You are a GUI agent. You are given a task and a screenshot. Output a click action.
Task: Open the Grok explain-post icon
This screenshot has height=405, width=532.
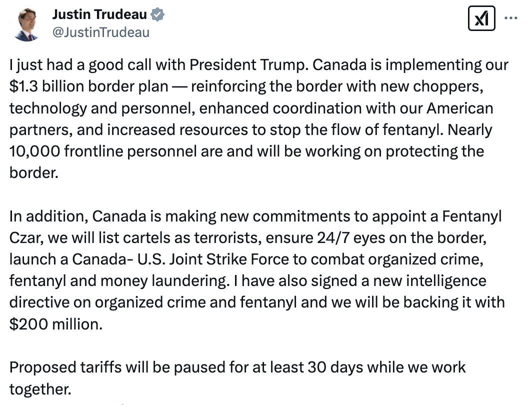tap(481, 18)
